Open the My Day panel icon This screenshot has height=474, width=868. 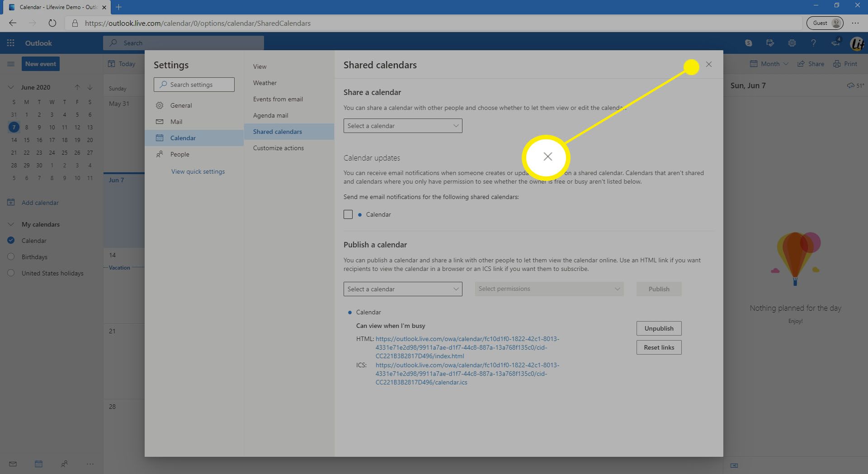pyautogui.click(x=770, y=43)
